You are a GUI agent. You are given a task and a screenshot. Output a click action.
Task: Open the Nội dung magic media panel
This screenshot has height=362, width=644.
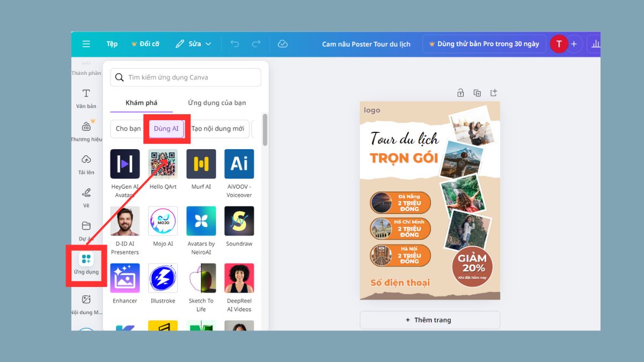point(86,305)
